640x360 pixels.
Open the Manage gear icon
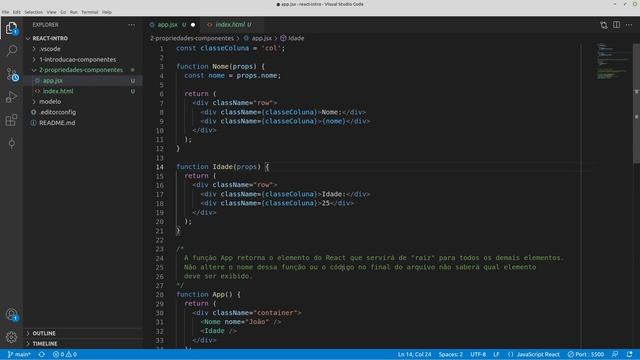(x=11, y=337)
